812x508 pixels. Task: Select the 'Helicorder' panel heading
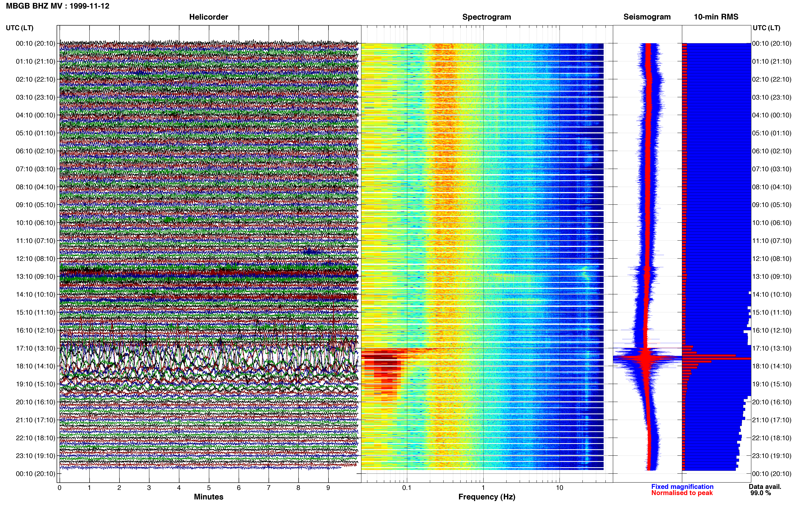209,17
